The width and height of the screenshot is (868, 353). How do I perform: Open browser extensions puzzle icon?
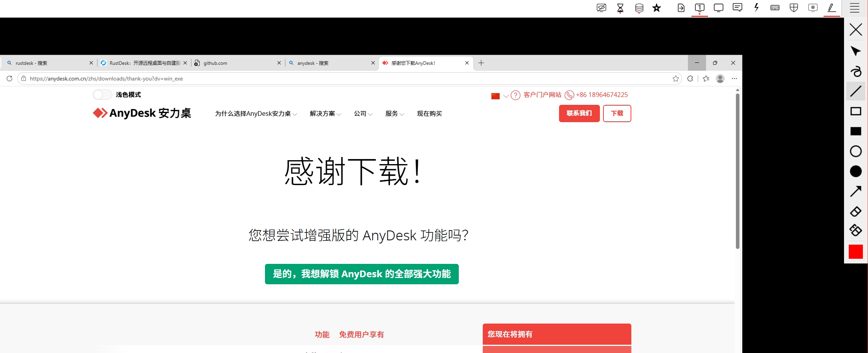pyautogui.click(x=690, y=79)
